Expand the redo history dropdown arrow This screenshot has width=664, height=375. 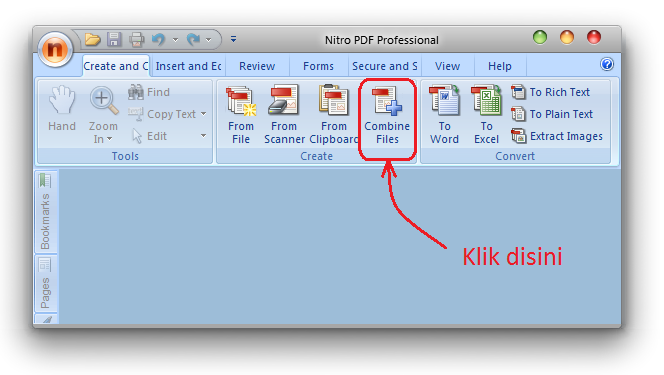tap(209, 40)
